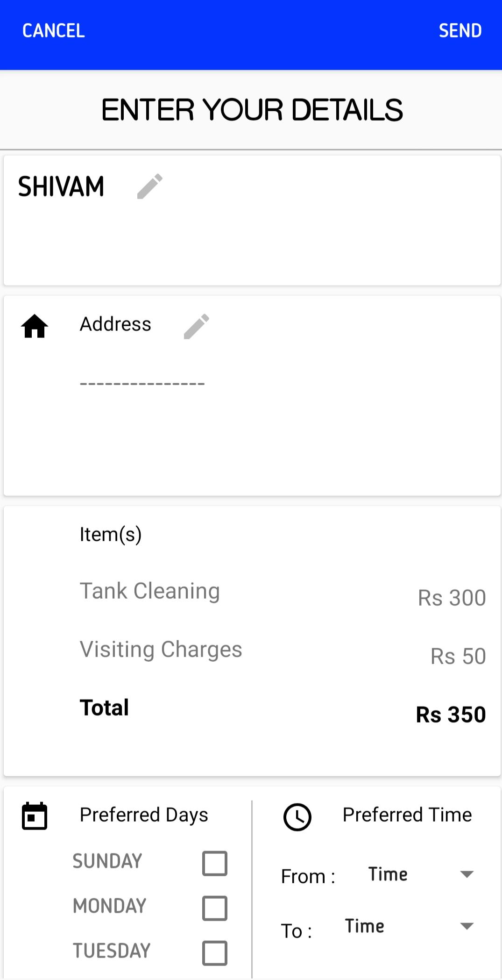The image size is (502, 980).
Task: Select the Visiting Charges item row
Action: (x=283, y=652)
